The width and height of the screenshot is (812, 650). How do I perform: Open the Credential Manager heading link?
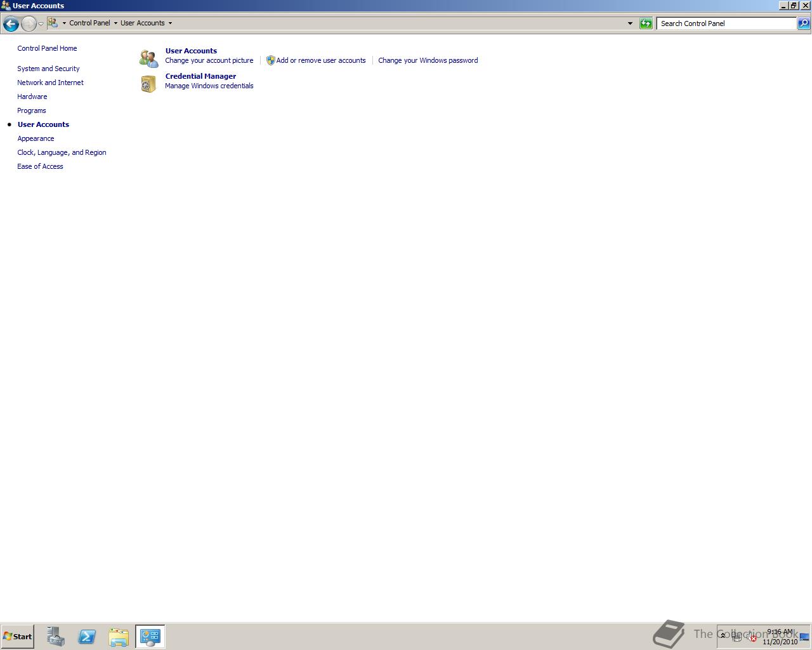coord(200,76)
